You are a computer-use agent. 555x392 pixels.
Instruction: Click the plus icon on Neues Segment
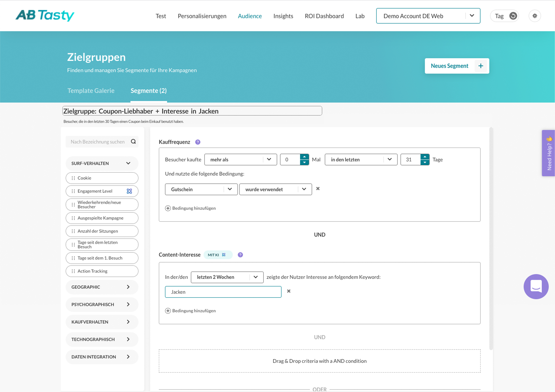pos(480,66)
